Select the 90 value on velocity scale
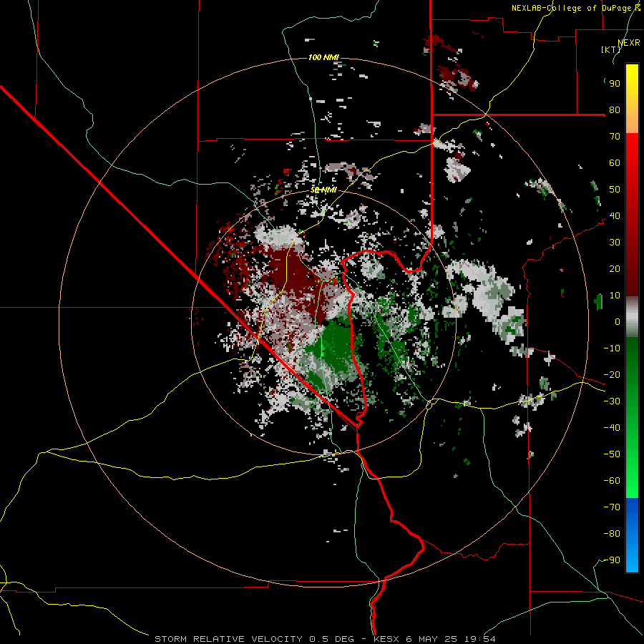 pos(615,84)
